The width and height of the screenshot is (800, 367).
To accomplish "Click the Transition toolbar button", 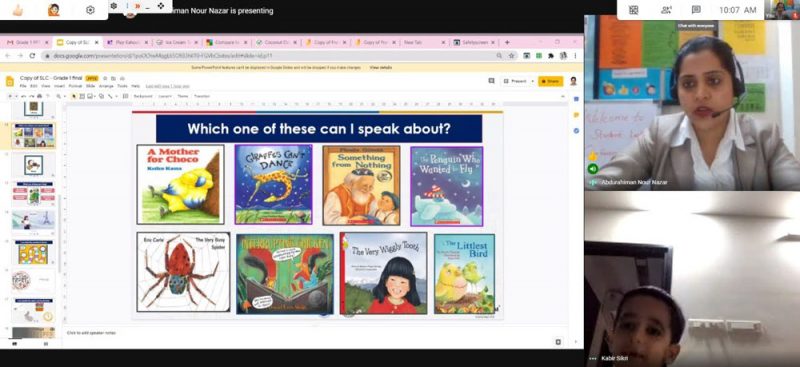I will click(202, 96).
